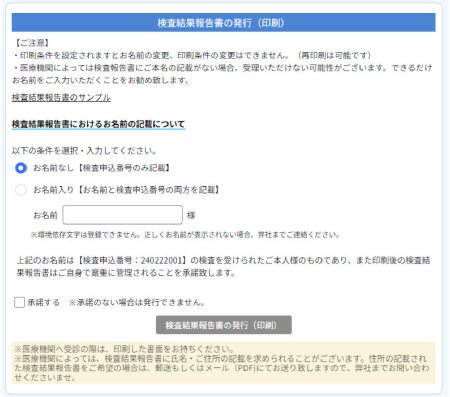Viewport: 450px width, 397px height.
Task: Click the ※承諾のない場合は発行できません note
Action: pyautogui.click(x=136, y=302)
